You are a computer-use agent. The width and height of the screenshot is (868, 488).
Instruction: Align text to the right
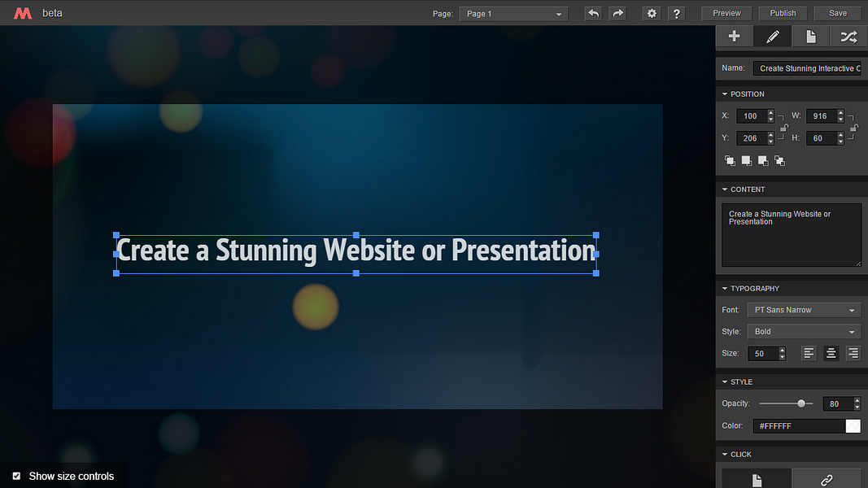pos(853,353)
